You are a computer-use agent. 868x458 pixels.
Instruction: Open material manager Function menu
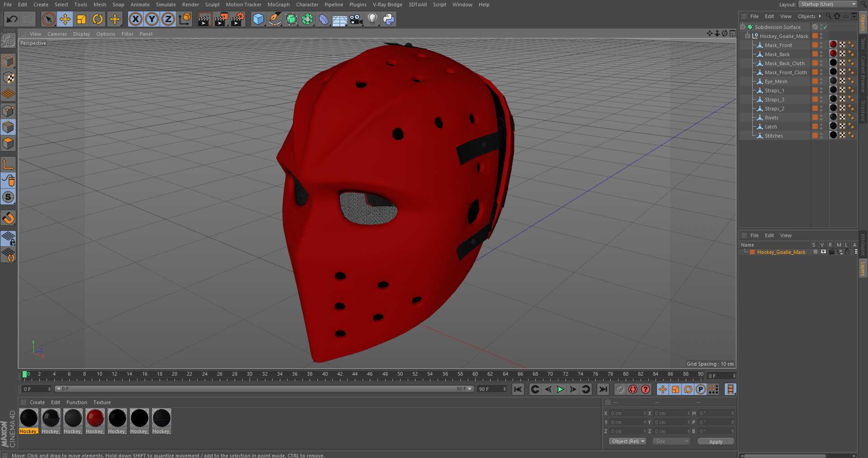coord(77,402)
